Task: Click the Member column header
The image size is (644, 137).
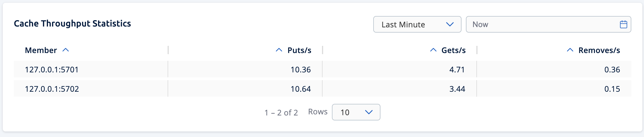Action: (x=41, y=50)
